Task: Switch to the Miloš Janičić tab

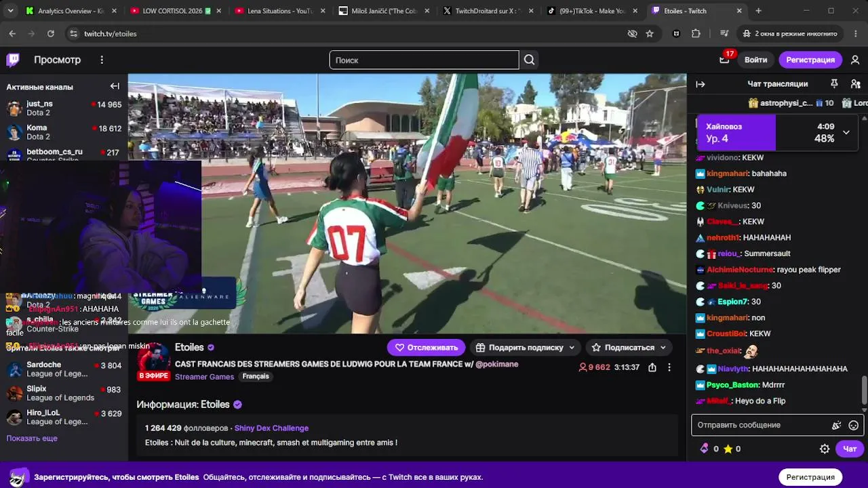Action: click(x=382, y=11)
